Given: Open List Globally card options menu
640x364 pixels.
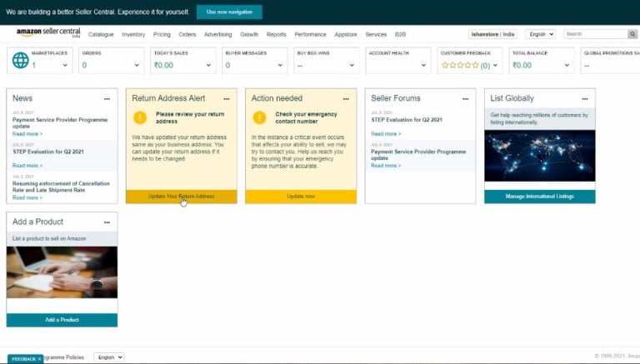Looking at the screenshot, I should click(584, 99).
